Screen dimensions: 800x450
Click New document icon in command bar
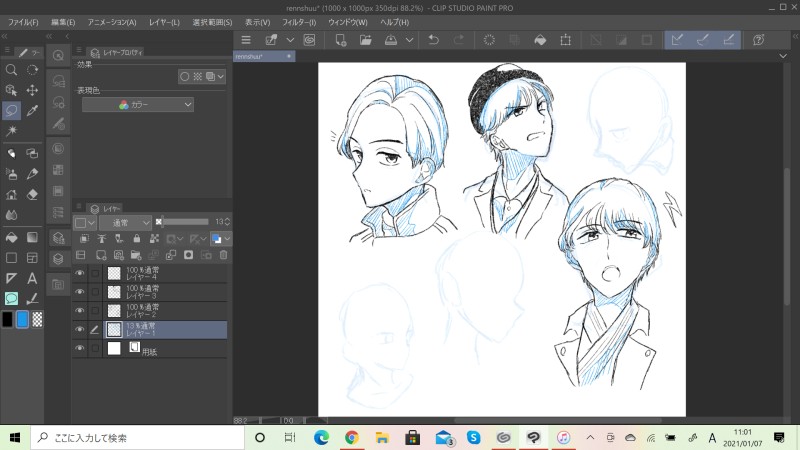[340, 40]
